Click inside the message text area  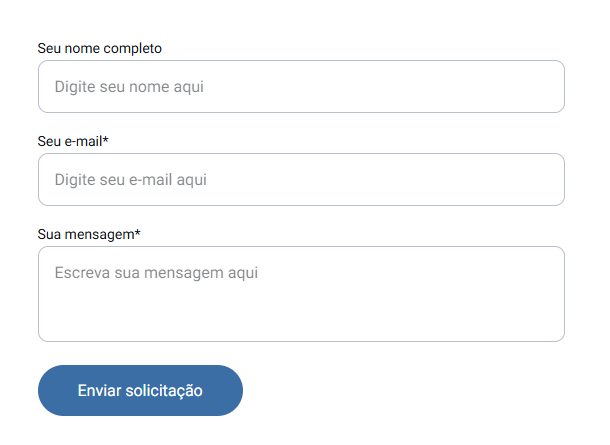(301, 294)
